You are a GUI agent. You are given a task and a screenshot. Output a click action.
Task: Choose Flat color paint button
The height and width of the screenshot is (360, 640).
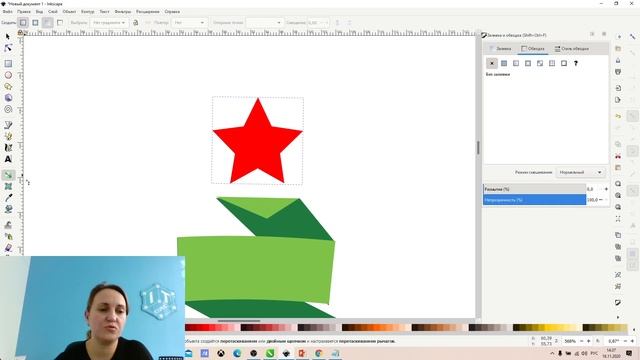pyautogui.click(x=504, y=63)
